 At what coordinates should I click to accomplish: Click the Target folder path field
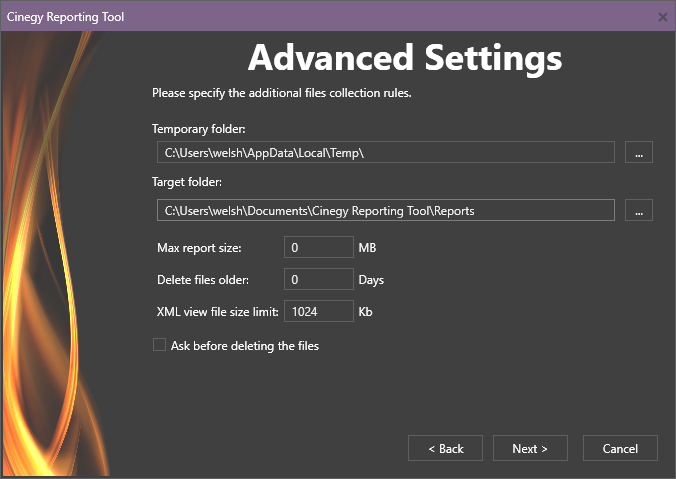tap(385, 210)
